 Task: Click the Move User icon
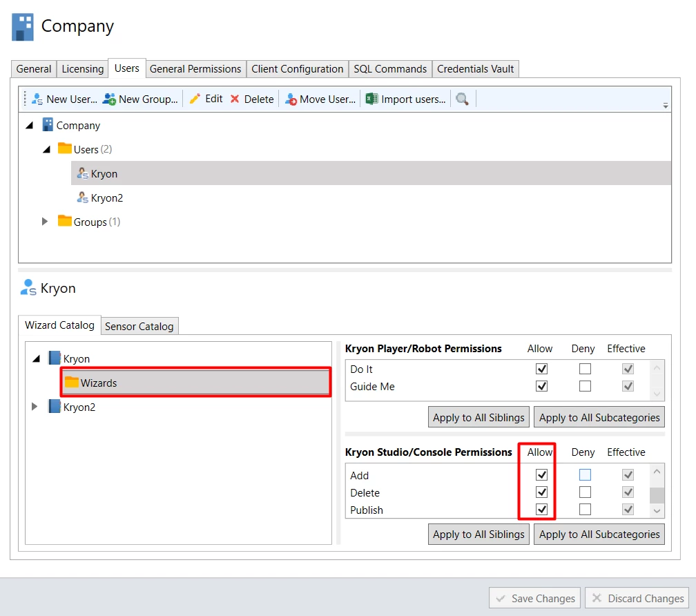coord(291,99)
